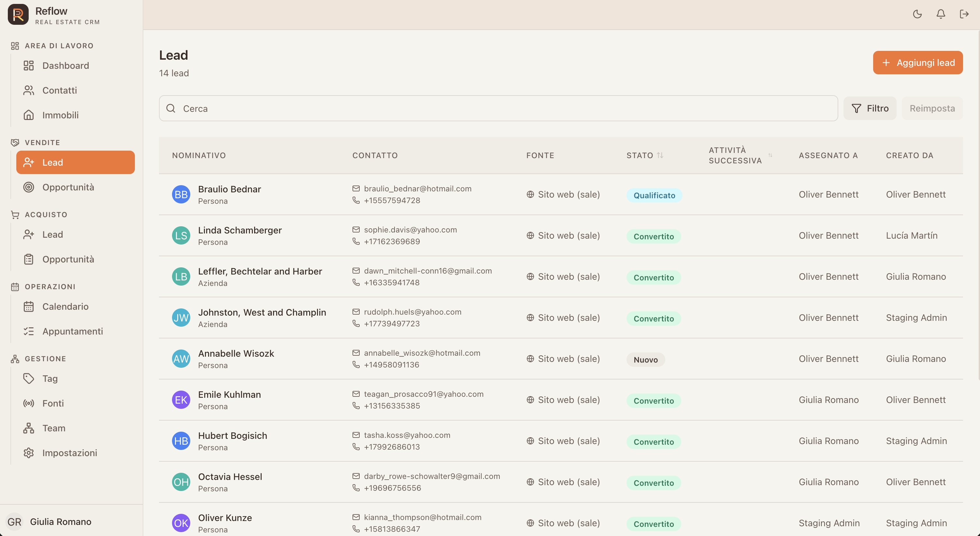Click the JW avatar for Johnston, West and Champlin
980x536 pixels.
(181, 318)
